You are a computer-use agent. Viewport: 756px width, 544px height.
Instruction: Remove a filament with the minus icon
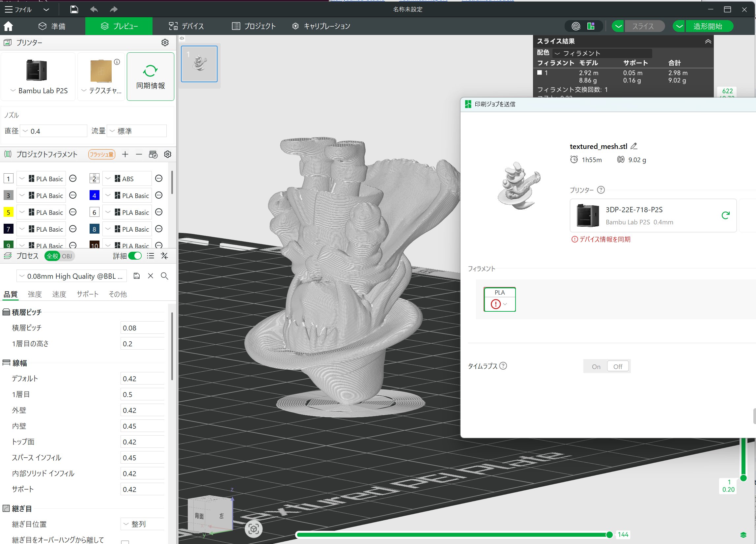tap(139, 154)
